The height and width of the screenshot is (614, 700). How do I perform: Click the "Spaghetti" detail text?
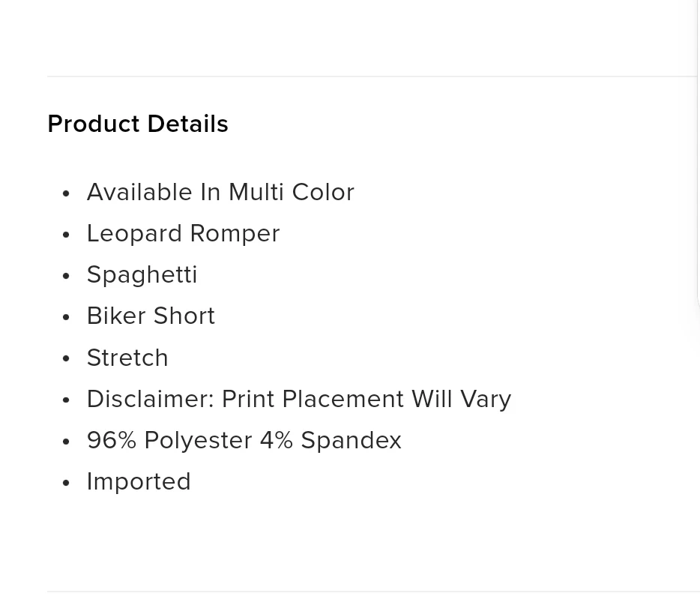tap(142, 274)
